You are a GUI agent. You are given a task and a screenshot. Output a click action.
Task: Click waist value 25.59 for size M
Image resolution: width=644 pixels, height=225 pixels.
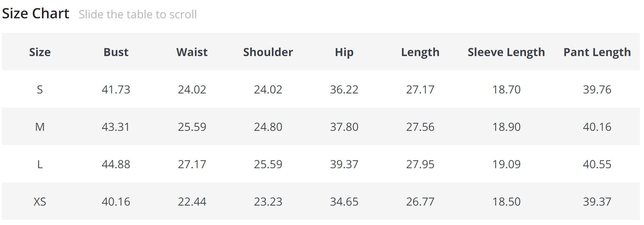tap(192, 127)
